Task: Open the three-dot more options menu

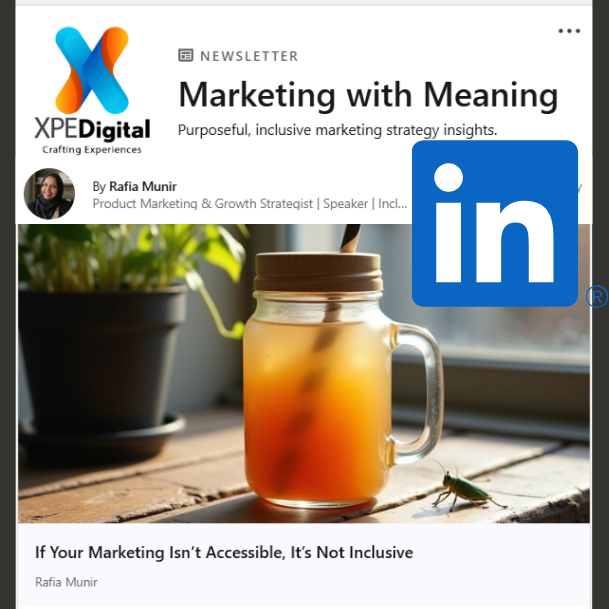Action: pyautogui.click(x=569, y=31)
